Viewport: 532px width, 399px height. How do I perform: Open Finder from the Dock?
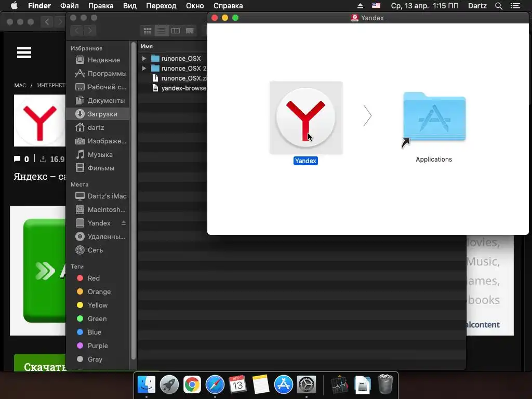pos(146,385)
